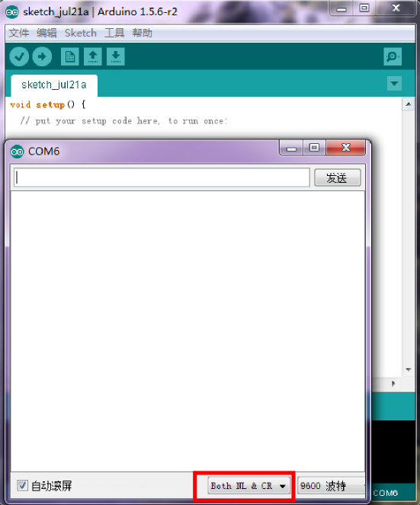This screenshot has height=505, width=420.
Task: Open the 帮助 menu
Action: (x=142, y=33)
